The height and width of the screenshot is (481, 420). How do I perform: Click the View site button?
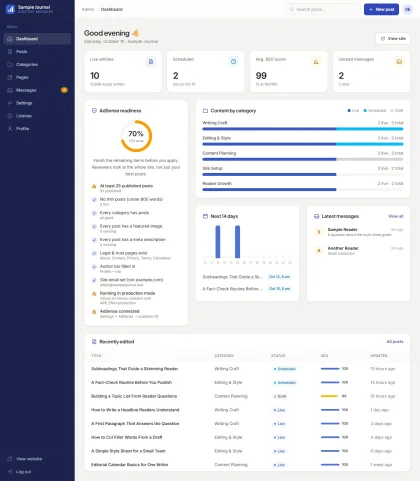pyautogui.click(x=393, y=39)
